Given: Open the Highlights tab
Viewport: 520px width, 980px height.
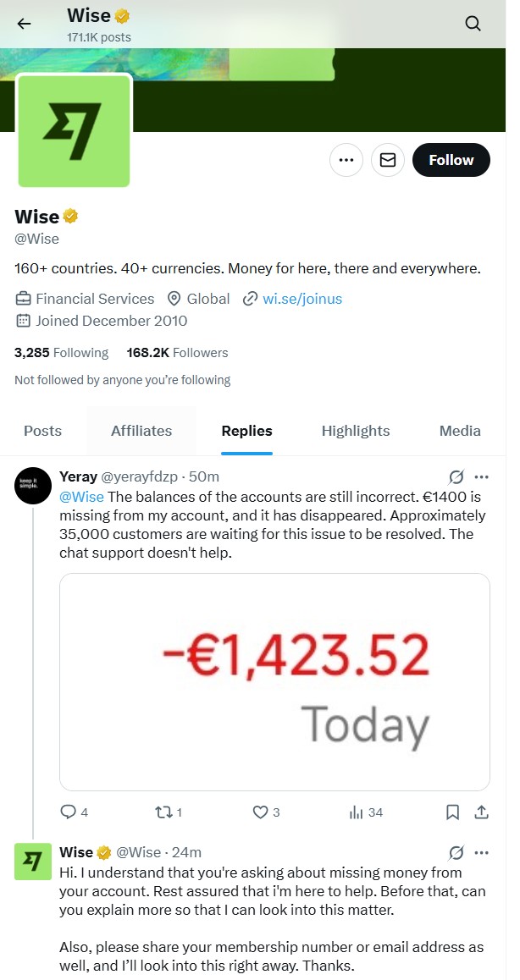Looking at the screenshot, I should tap(356, 431).
